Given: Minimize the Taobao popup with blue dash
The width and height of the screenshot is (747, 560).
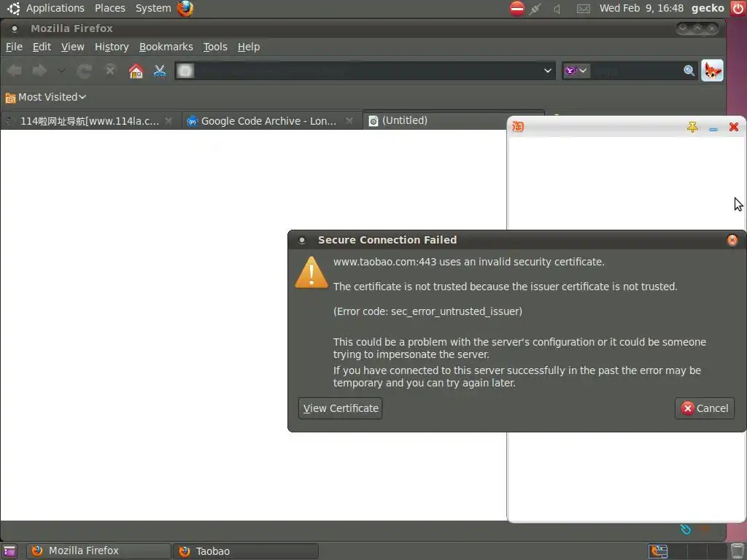Looking at the screenshot, I should [713, 129].
